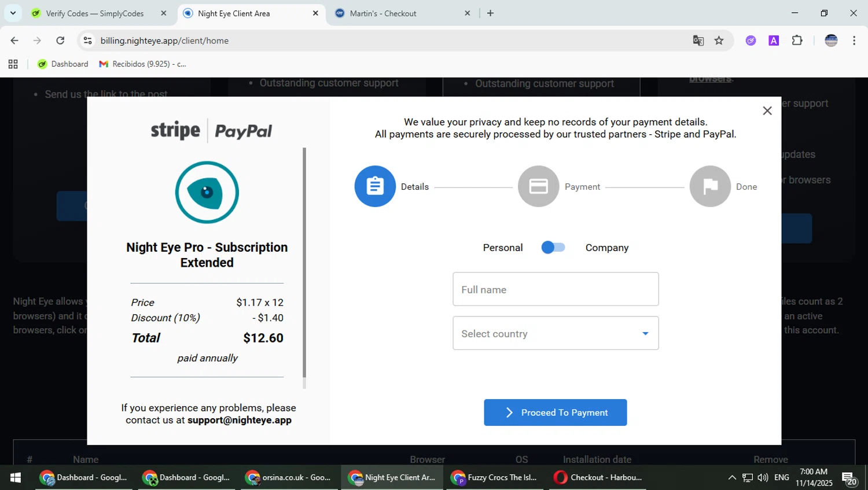This screenshot has width=868, height=490.
Task: Click the site information icon in address bar
Action: [87, 40]
